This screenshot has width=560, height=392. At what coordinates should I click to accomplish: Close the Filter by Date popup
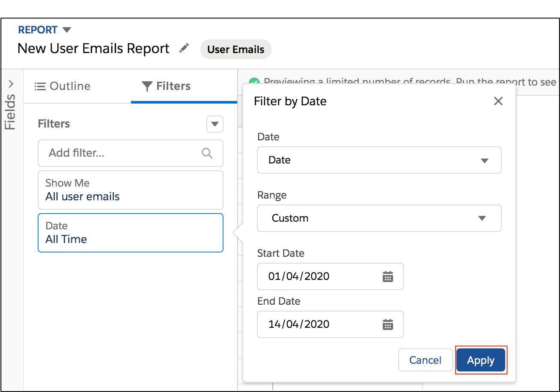[498, 101]
